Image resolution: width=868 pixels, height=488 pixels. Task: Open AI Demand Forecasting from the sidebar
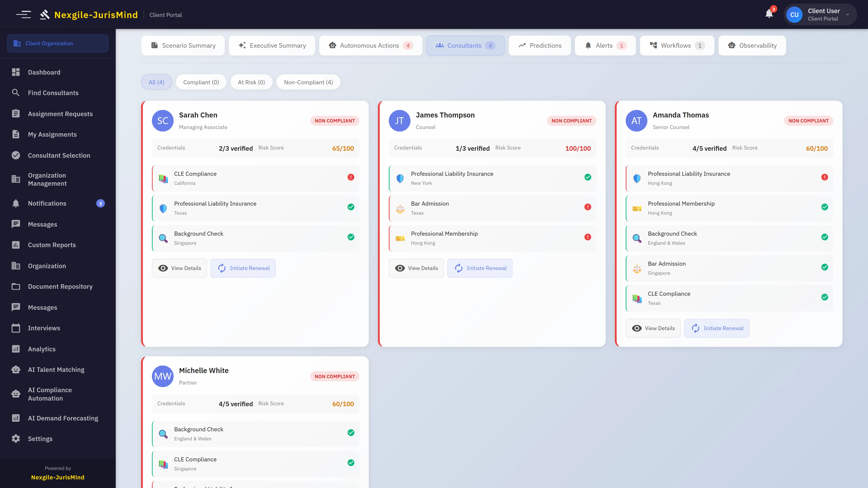pyautogui.click(x=16, y=418)
